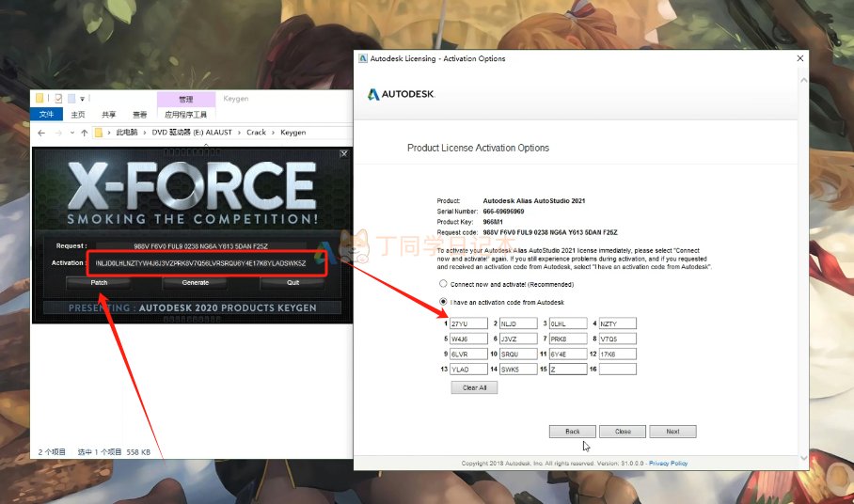Click activation code box 4 containing NZTY

tap(618, 323)
